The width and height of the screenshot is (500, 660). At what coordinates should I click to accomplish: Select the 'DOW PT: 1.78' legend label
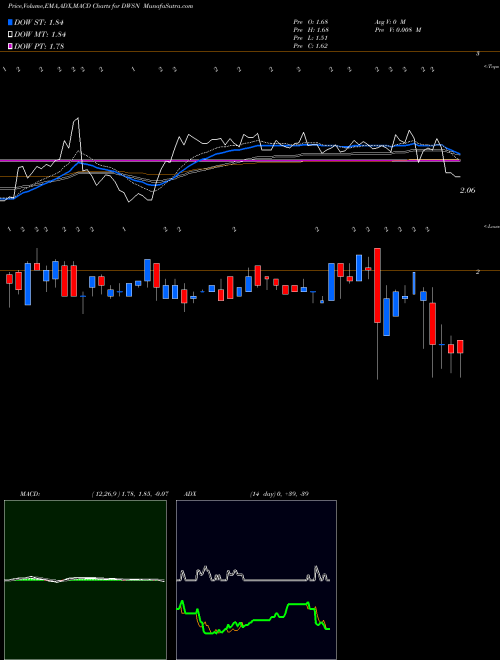coord(39,46)
